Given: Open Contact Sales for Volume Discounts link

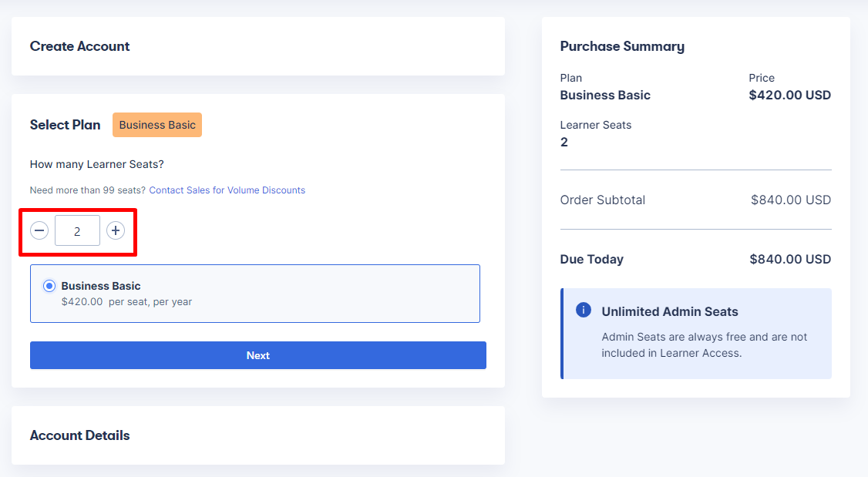Looking at the screenshot, I should (227, 190).
